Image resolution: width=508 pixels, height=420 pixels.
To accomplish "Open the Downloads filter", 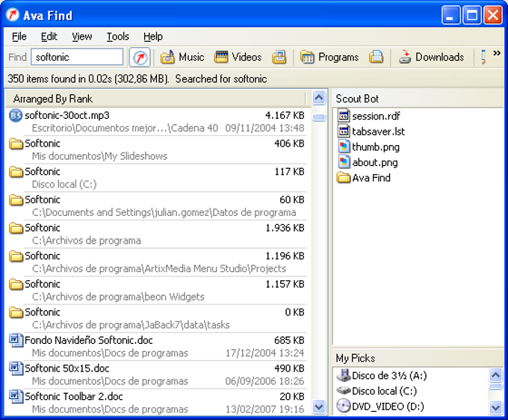I will pyautogui.click(x=431, y=58).
